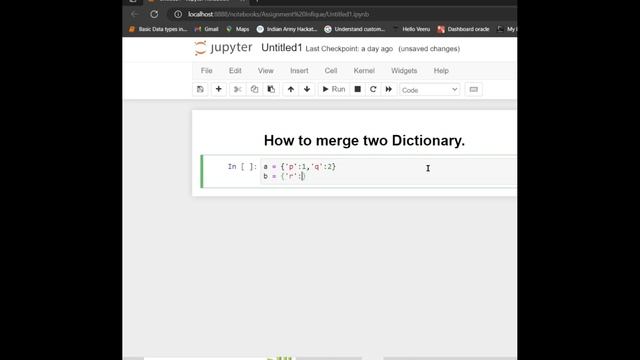The width and height of the screenshot is (640, 360).
Task: Reload the browser page
Action: point(154,14)
